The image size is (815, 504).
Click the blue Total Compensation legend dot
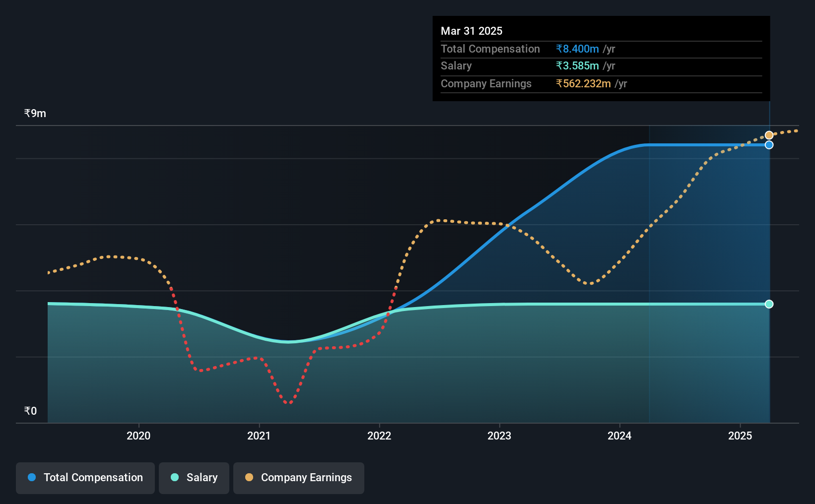point(32,477)
